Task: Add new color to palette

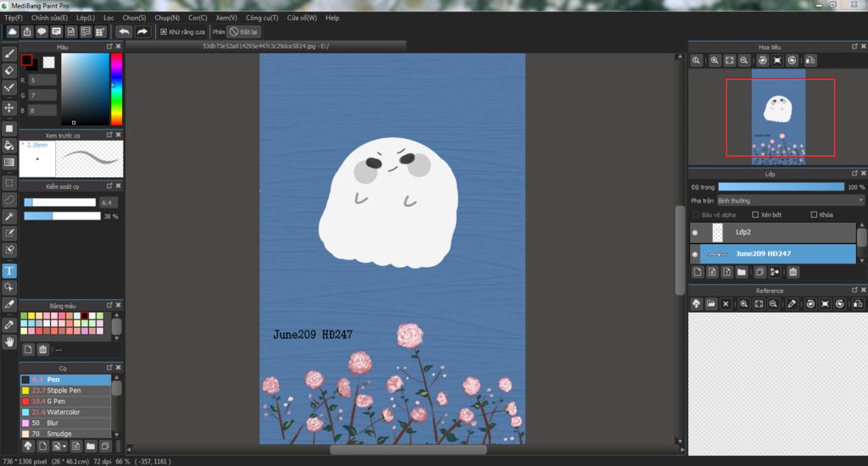Action: [28, 350]
